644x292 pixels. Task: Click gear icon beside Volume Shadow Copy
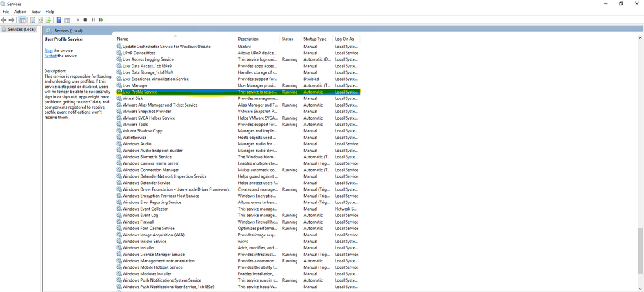point(119,130)
